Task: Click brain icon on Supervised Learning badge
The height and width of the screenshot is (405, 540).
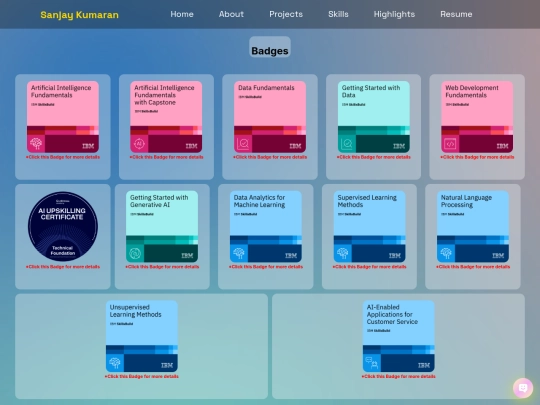Action: [x=343, y=253]
